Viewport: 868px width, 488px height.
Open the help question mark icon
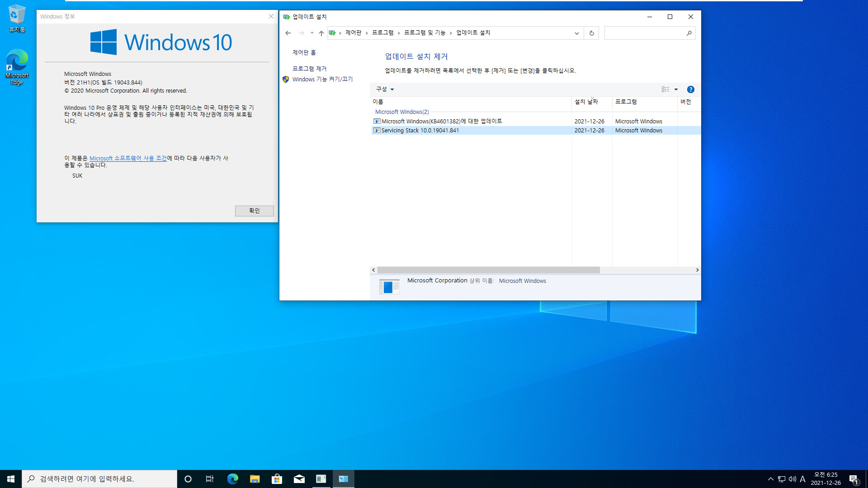[x=690, y=89]
